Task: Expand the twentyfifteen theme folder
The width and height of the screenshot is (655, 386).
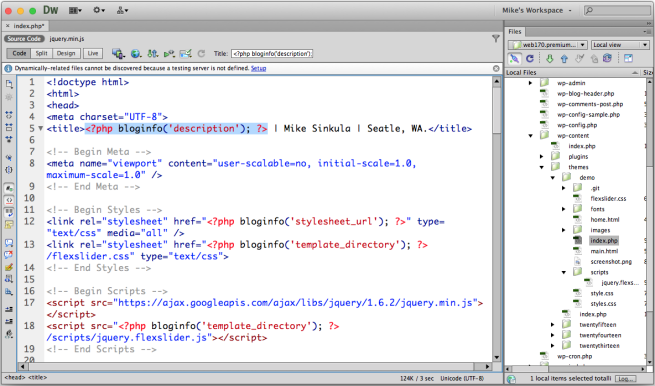Action: (553, 325)
